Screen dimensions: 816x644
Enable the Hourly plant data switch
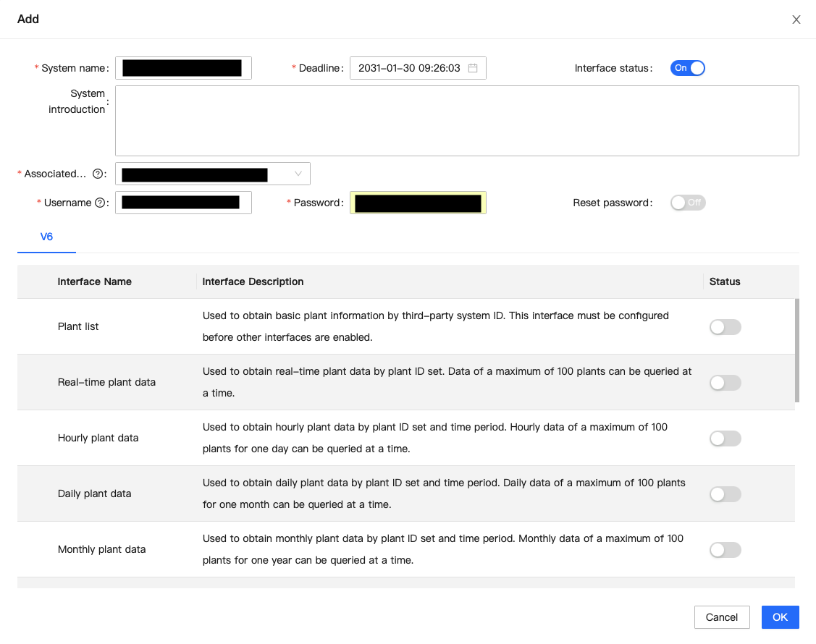point(725,438)
